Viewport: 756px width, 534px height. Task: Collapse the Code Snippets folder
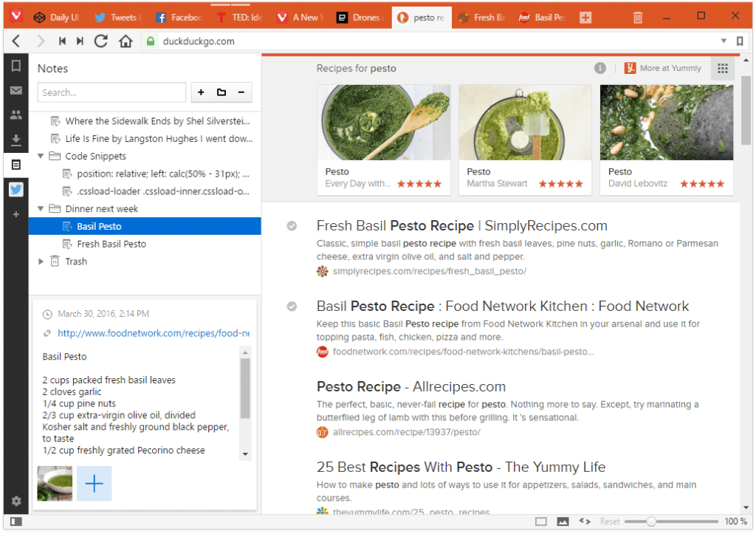pos(42,156)
